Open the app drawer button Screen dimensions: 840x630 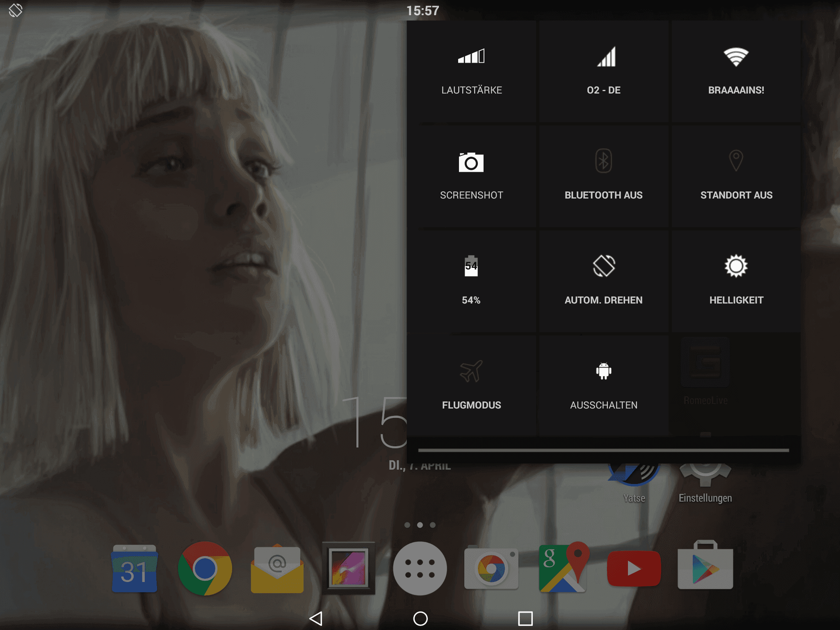tap(420, 568)
